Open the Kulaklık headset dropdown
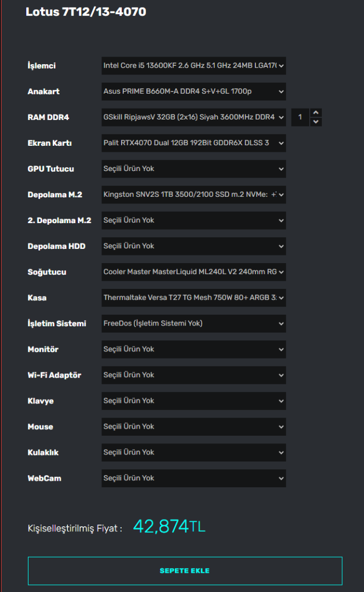Image resolution: width=364 pixels, height=592 pixels. (194, 452)
